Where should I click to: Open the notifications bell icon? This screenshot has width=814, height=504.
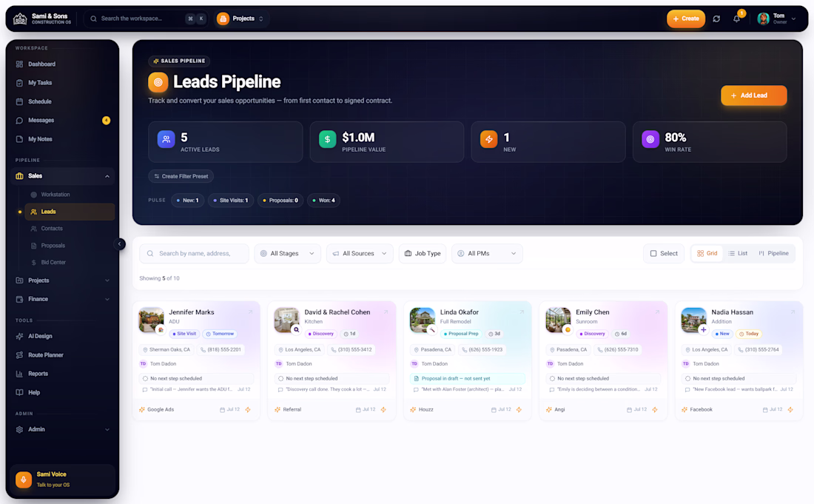pyautogui.click(x=736, y=19)
